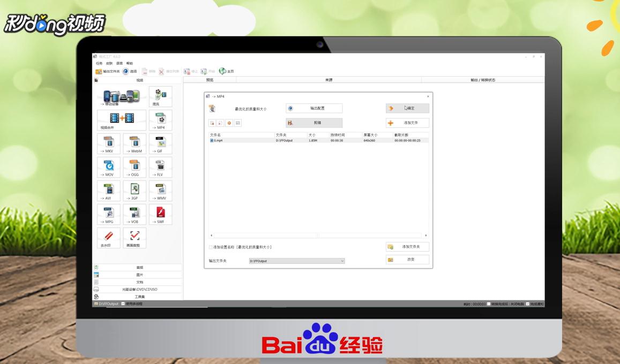The image size is (620, 364).
Task: Click the Start (开始) toolbar button
Action: pos(208,71)
